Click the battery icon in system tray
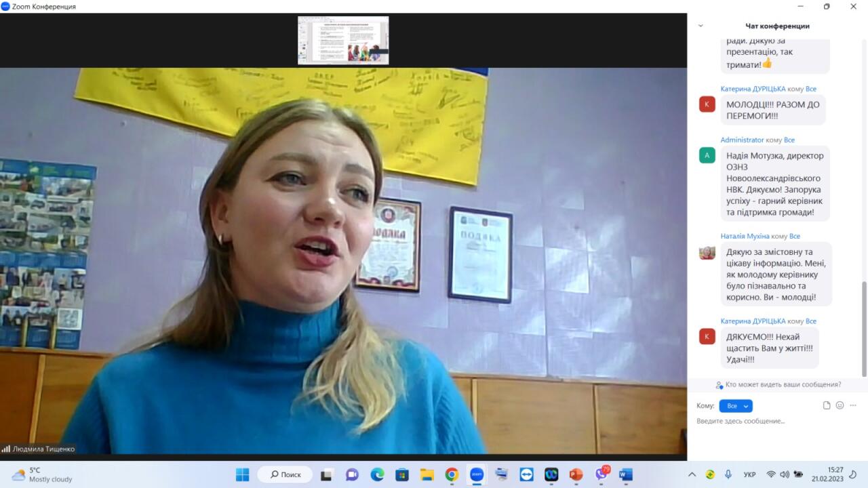Screen dimensions: 868x488 coord(798,474)
